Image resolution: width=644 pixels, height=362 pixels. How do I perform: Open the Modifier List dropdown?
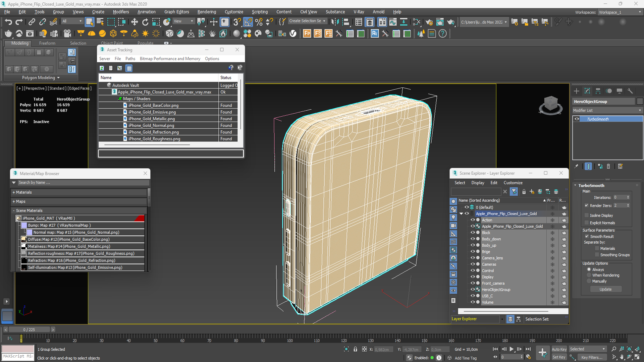[607, 110]
